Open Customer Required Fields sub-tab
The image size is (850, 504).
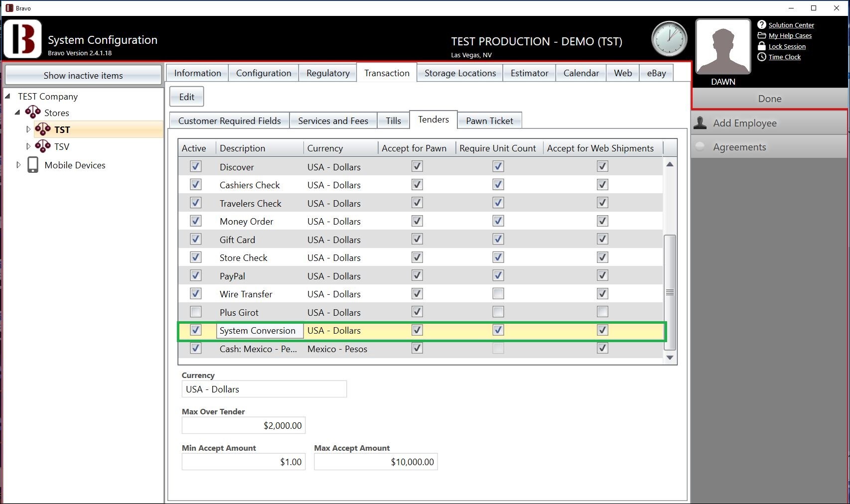click(230, 121)
